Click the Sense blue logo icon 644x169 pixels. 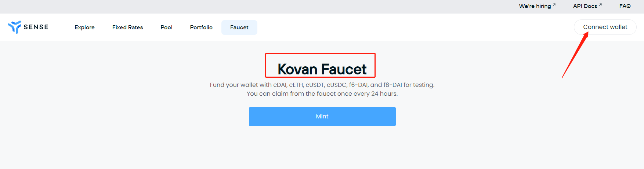click(x=15, y=27)
